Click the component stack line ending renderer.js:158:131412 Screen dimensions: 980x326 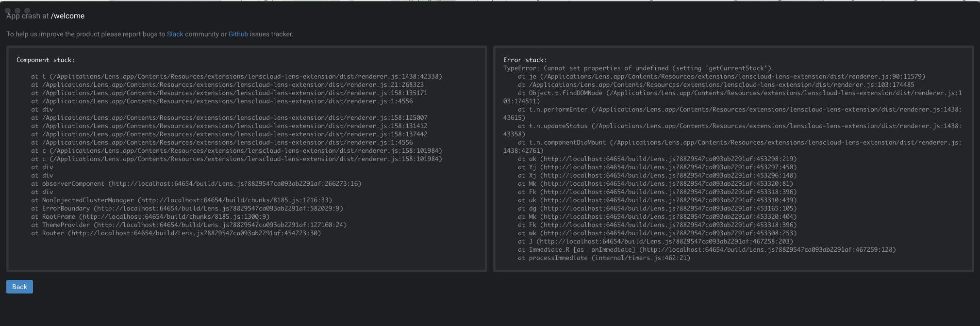[x=230, y=126]
